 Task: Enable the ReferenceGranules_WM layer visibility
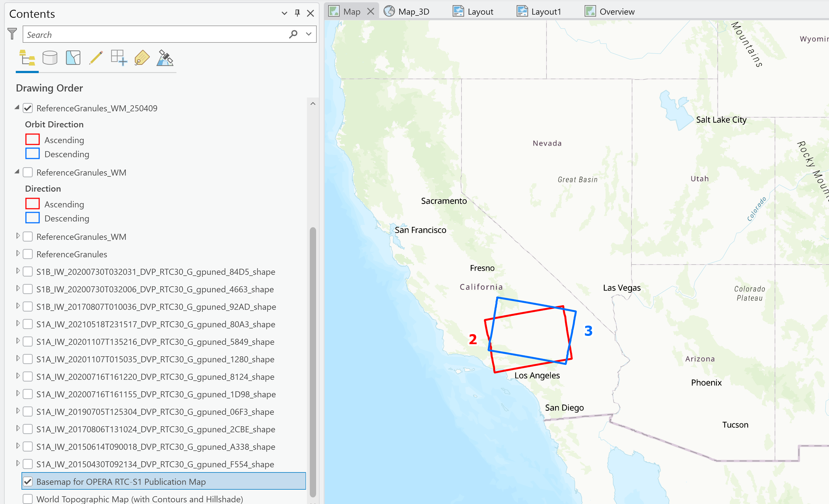tap(28, 172)
